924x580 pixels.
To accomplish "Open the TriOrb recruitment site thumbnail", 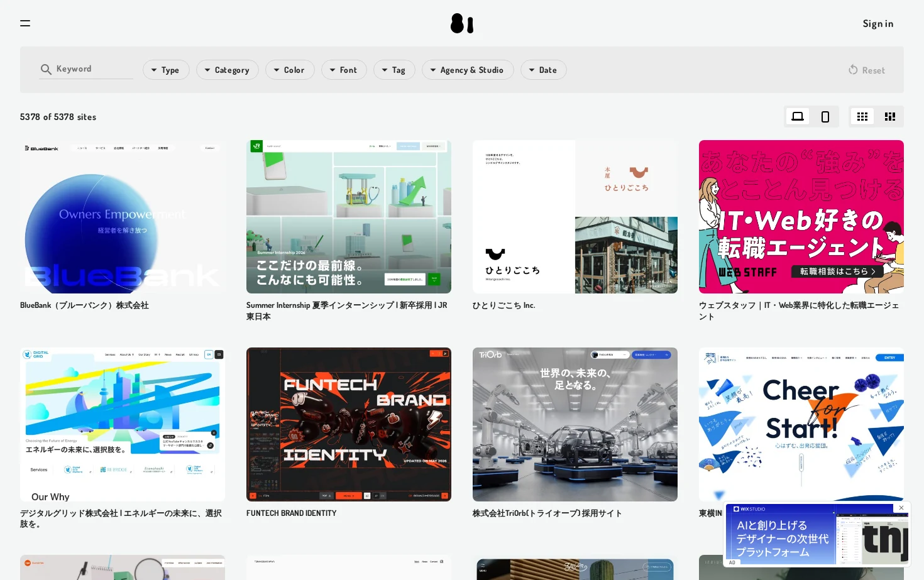I will click(575, 424).
